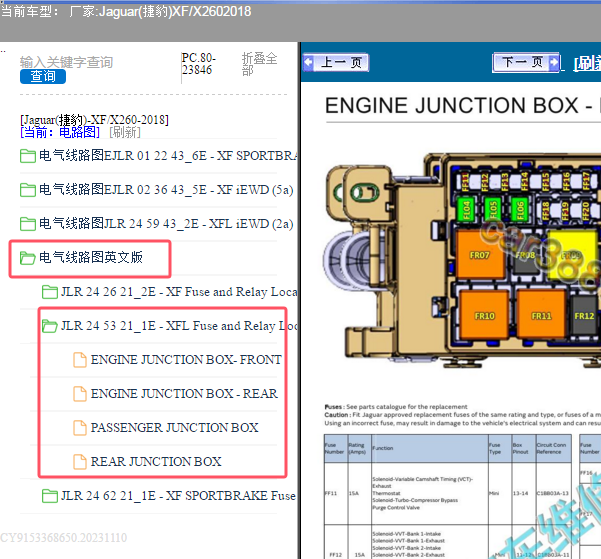Collapse JLR 24 53 21_1E XFL Fuse and Relay folder

[x=170, y=326]
